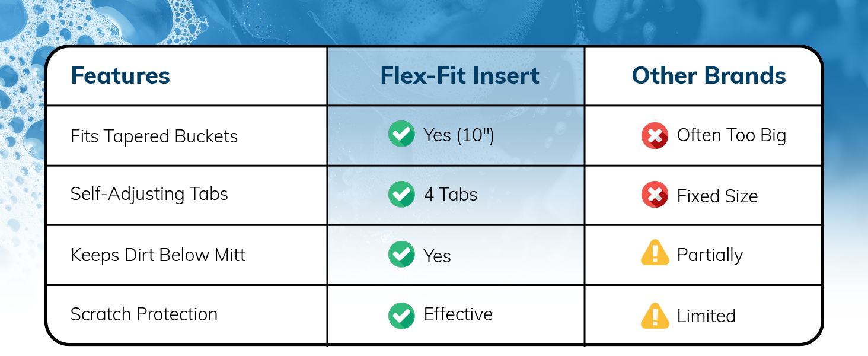Screen dimensions: 868x356
Task: Click the Effective text
Action: [458, 314]
